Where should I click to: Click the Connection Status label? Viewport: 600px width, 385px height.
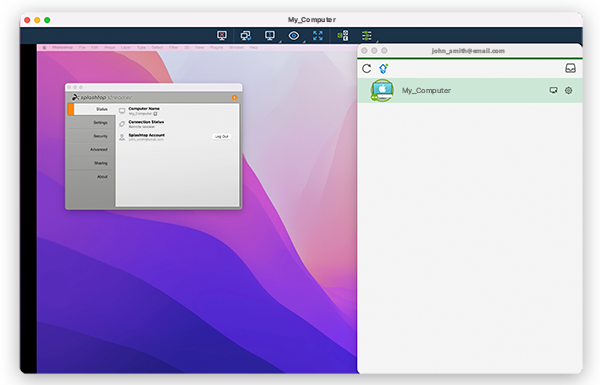pyautogui.click(x=146, y=122)
